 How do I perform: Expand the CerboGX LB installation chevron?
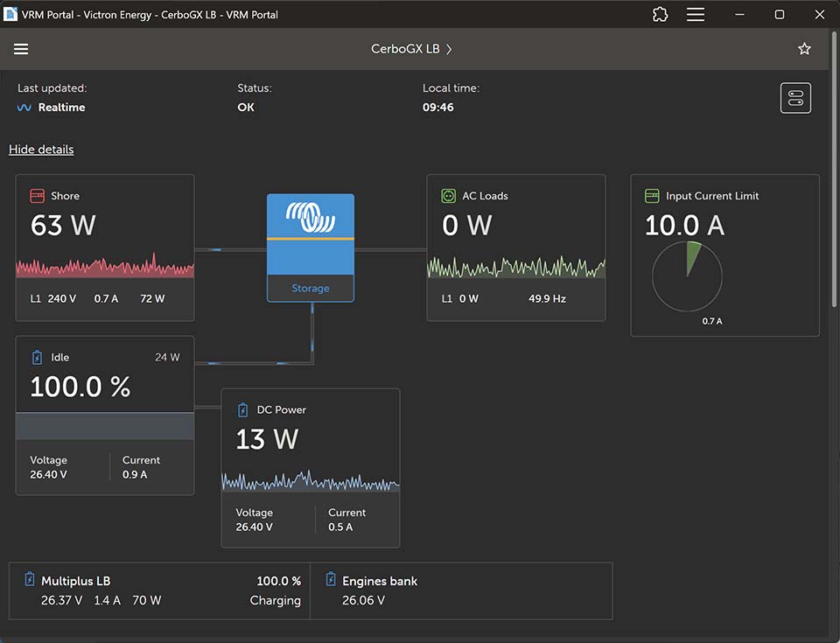449,49
